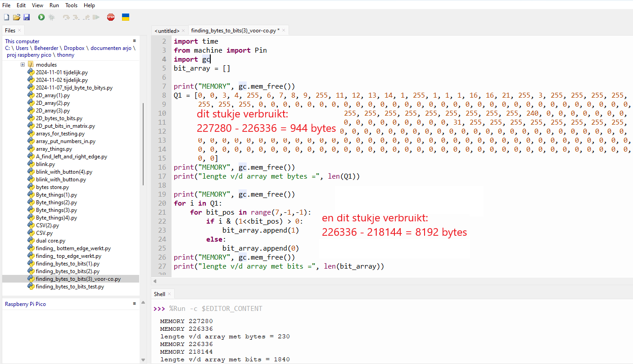Open 2D_array(1).py file
Image resolution: width=633 pixels, height=364 pixels.
coord(53,95)
